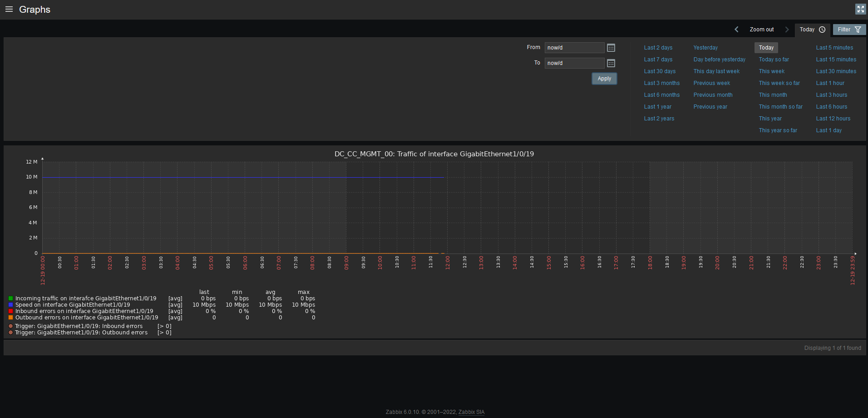Image resolution: width=868 pixels, height=418 pixels.
Task: Click the blue Speed legend swatch
Action: point(10,305)
